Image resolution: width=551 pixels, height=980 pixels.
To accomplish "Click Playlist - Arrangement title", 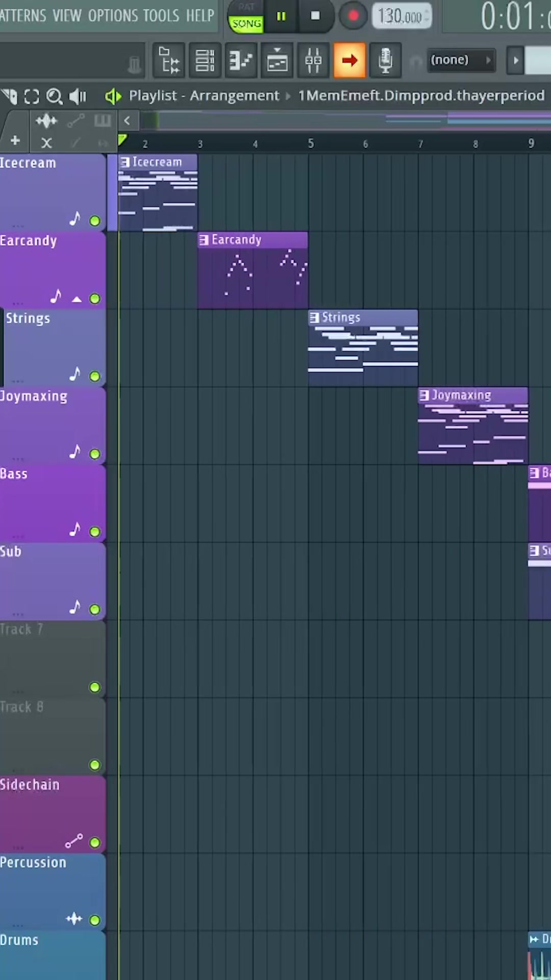I will (x=204, y=95).
